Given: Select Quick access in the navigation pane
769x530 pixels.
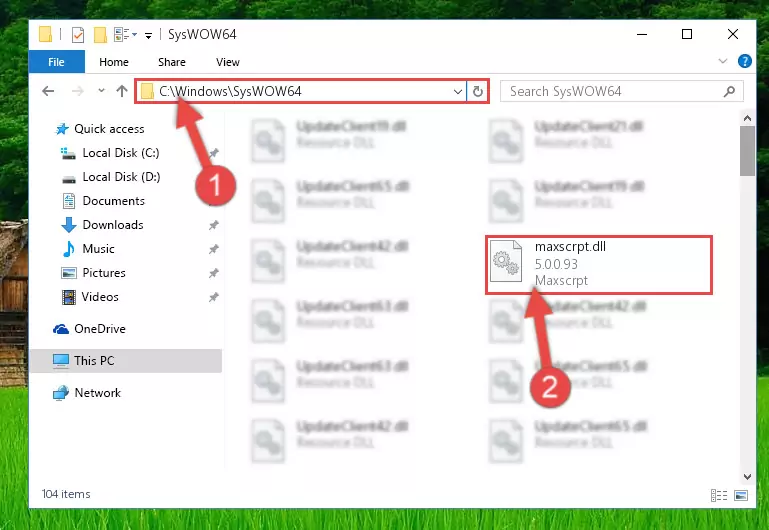Looking at the screenshot, I should pyautogui.click(x=109, y=129).
